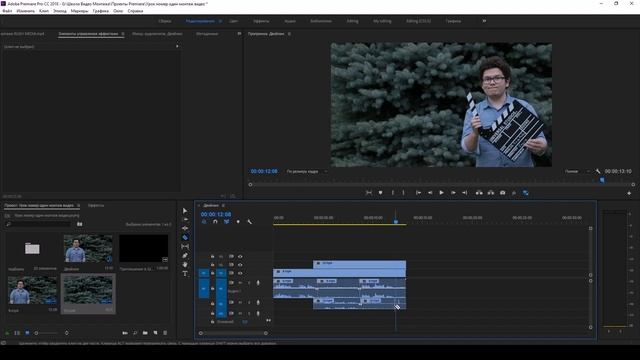Open the Project panel menu
The width and height of the screenshot is (640, 360).
[x=78, y=205]
